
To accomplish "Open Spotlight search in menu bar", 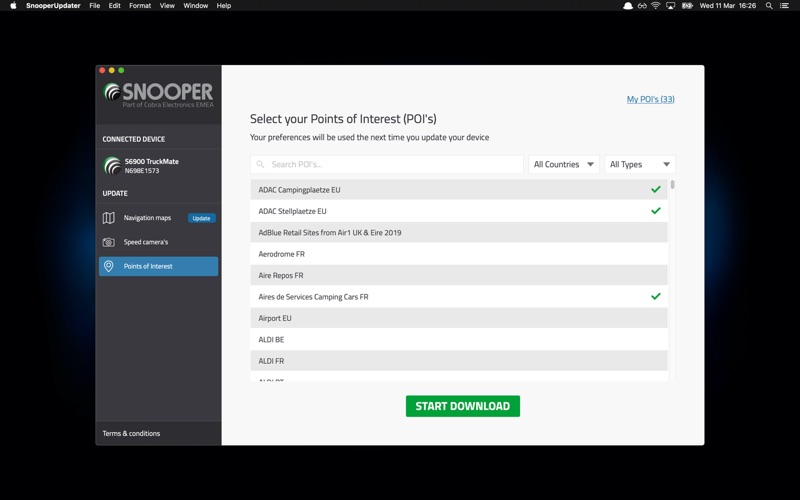I will pyautogui.click(x=768, y=6).
